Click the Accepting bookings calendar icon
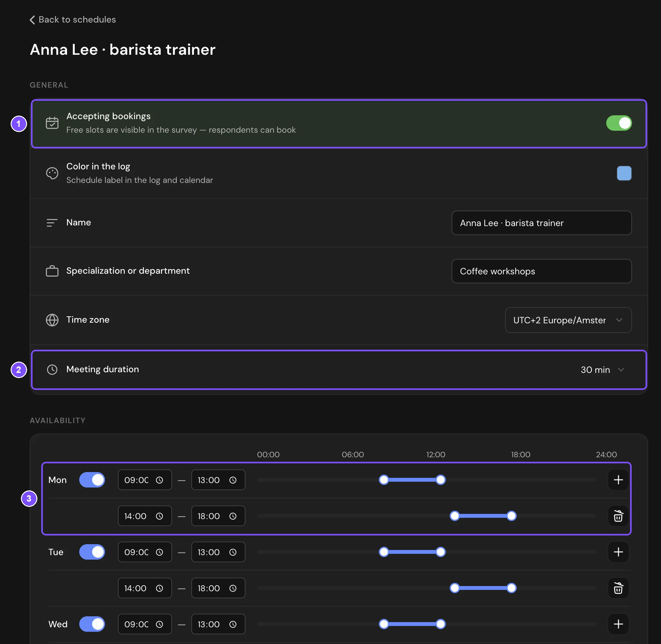661x644 pixels. (52, 123)
